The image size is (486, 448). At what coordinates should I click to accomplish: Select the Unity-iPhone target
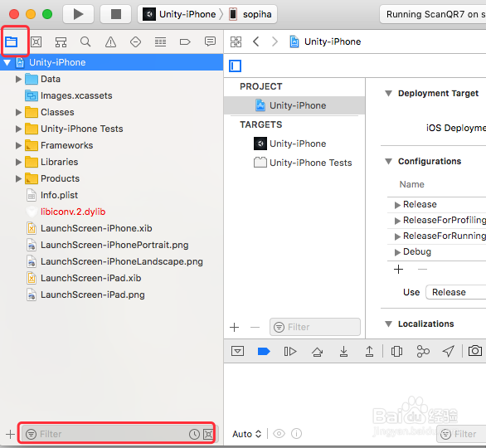click(x=294, y=144)
